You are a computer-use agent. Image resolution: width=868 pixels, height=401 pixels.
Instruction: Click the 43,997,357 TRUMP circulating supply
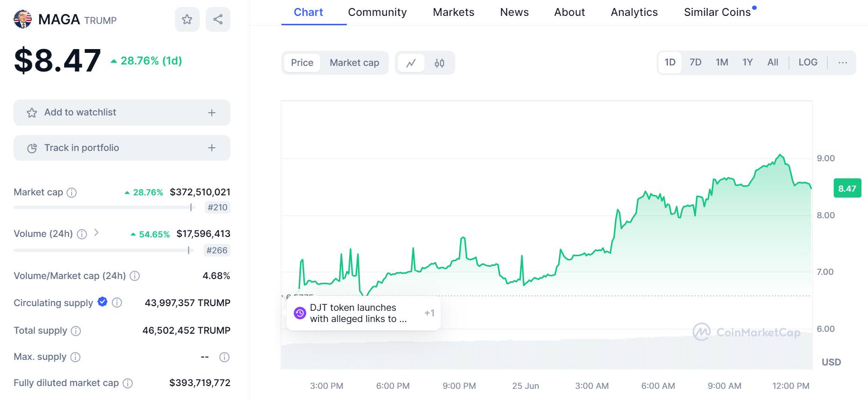pyautogui.click(x=187, y=303)
